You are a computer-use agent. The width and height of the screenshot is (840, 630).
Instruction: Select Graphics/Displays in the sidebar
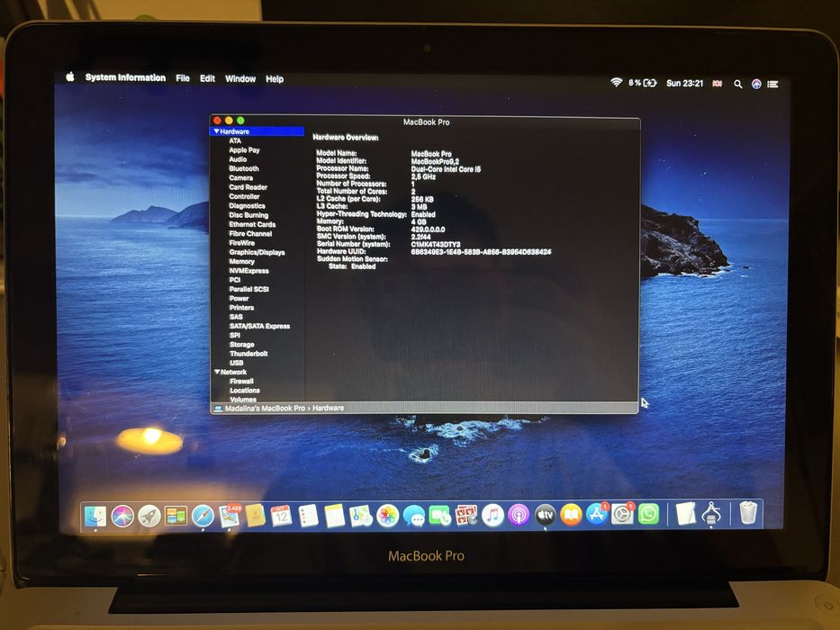[x=257, y=252]
